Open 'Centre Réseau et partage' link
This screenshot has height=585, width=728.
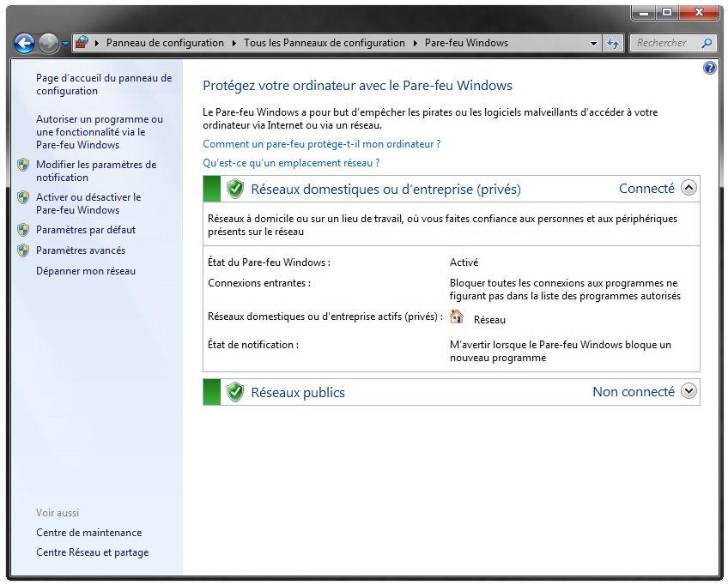tap(93, 552)
